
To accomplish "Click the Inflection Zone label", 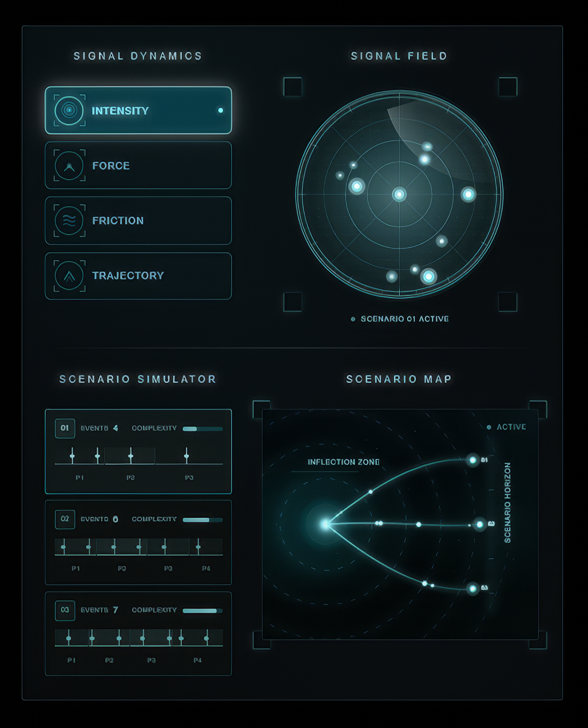I will coord(343,462).
